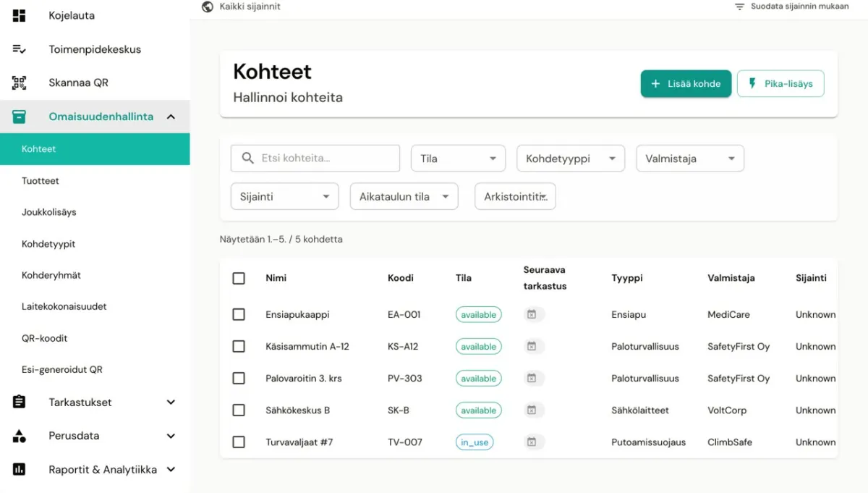Click Suodata sijainnin mukaan text

[x=799, y=7]
